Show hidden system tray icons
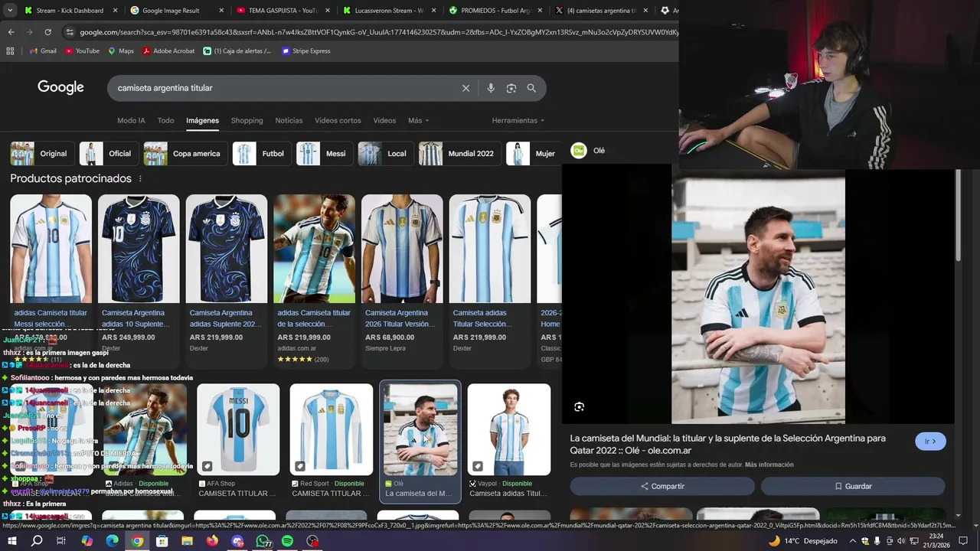The height and width of the screenshot is (551, 980). point(853,541)
